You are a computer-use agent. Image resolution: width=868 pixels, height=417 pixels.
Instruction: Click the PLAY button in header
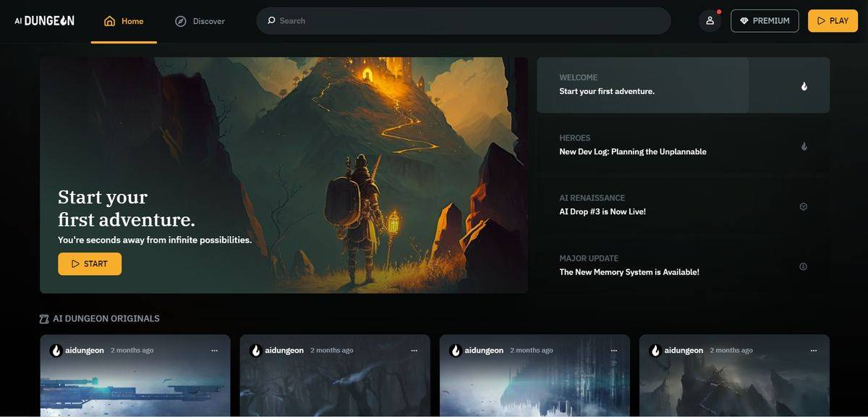(833, 21)
